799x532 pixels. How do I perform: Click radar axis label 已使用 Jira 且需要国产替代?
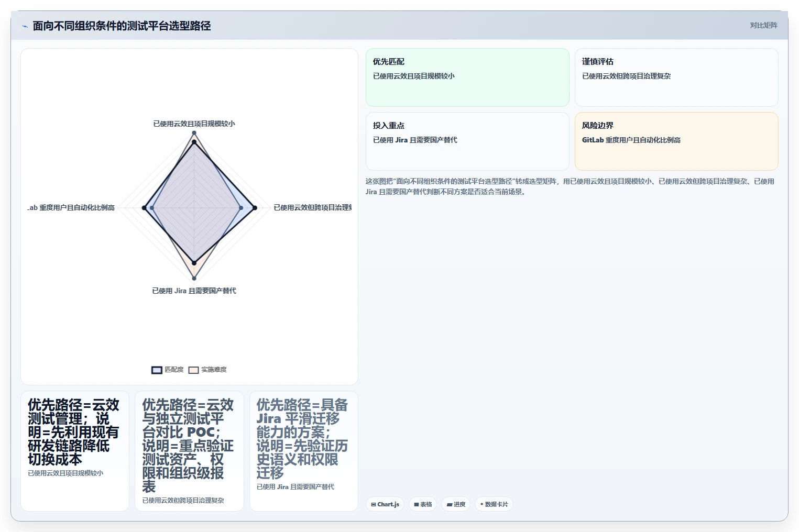(194, 291)
